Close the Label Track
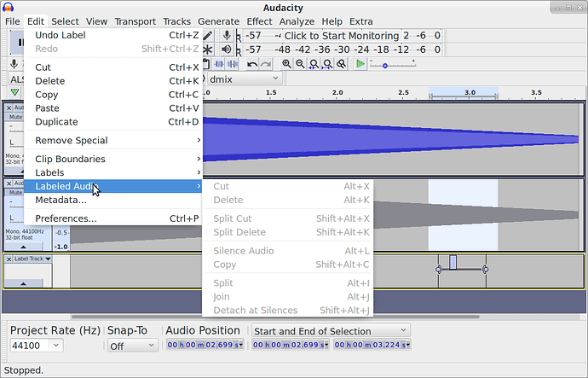 (x=9, y=259)
